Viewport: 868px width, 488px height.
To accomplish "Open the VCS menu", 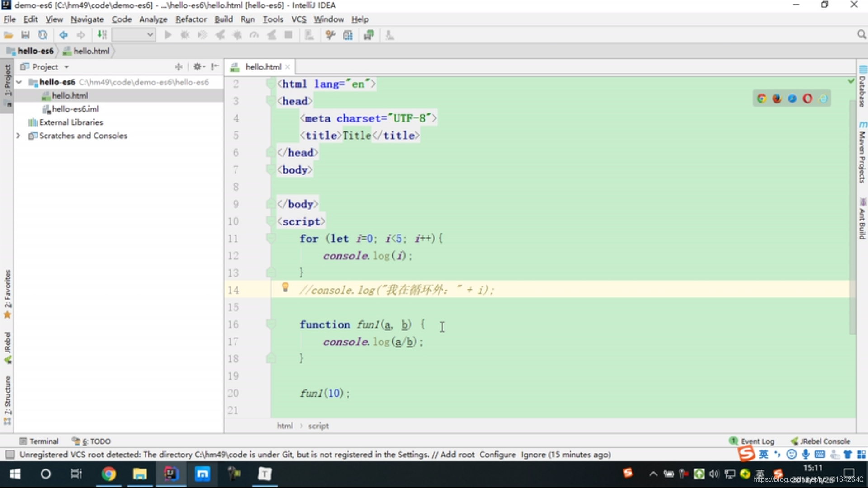I will pyautogui.click(x=298, y=19).
